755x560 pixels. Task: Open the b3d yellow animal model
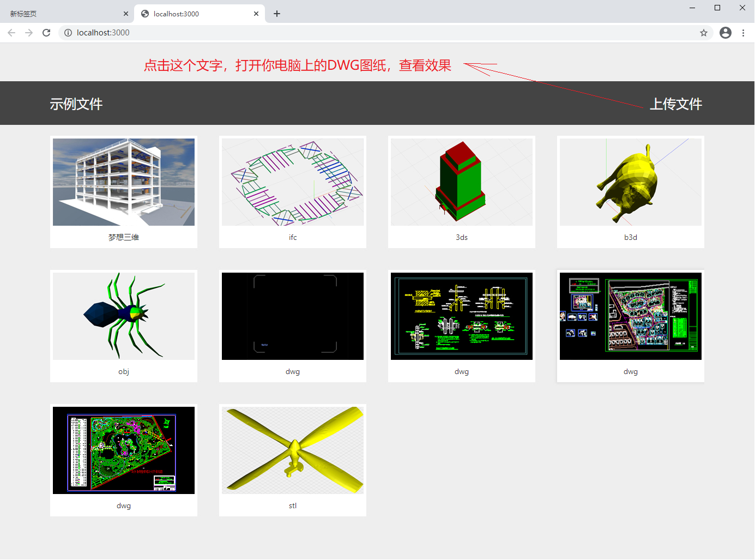[x=630, y=182]
